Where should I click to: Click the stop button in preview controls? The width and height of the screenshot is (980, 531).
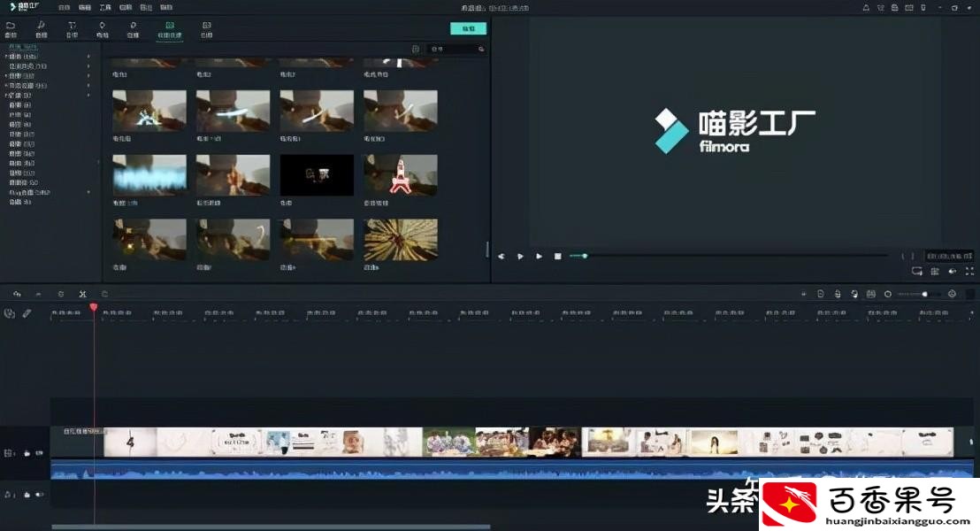click(557, 257)
